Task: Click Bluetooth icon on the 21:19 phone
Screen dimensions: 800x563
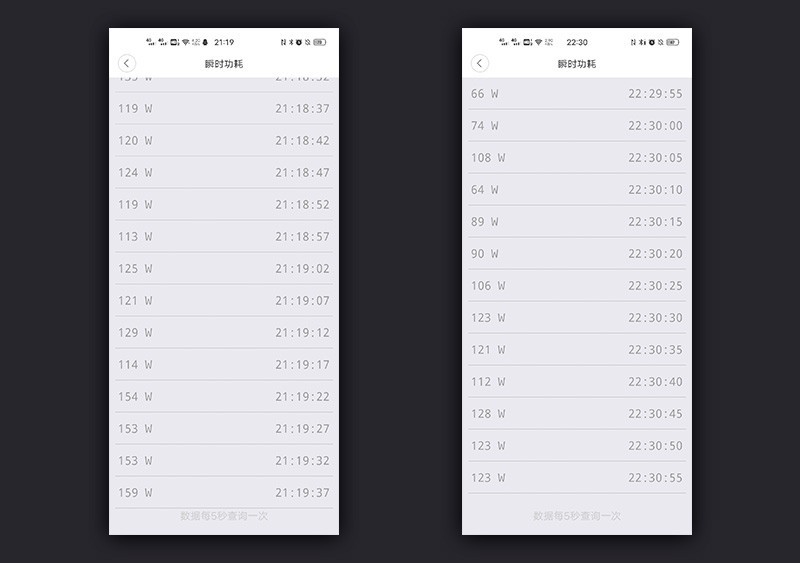Action: pyautogui.click(x=292, y=42)
